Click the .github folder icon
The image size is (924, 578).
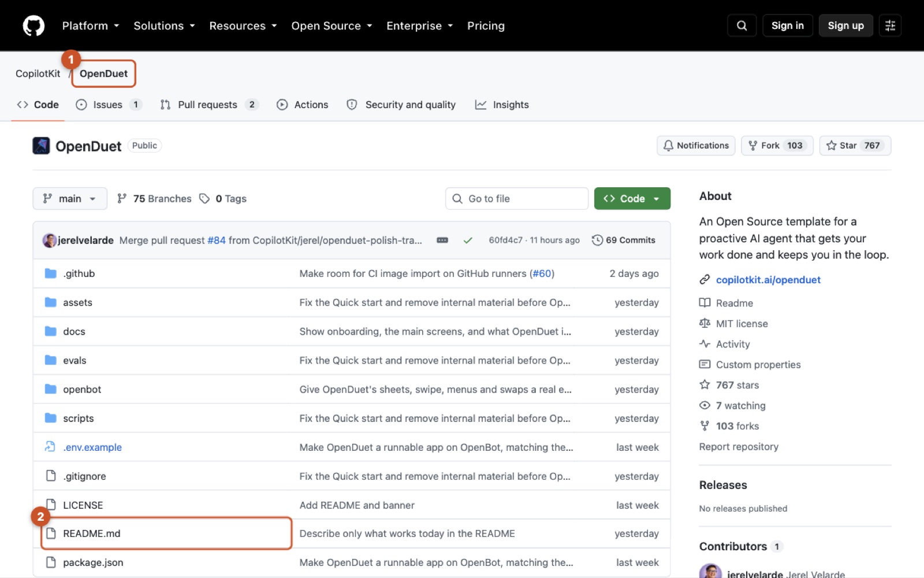(x=51, y=273)
